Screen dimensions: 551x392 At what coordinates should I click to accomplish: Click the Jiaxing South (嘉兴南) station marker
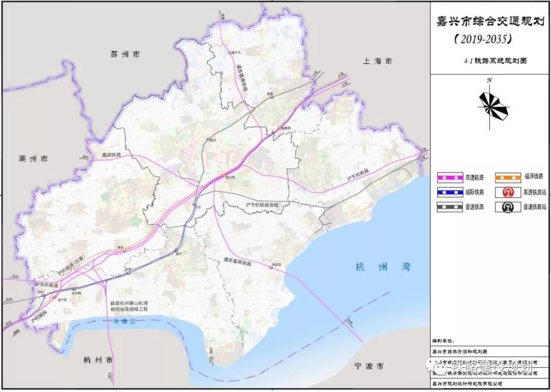(x=225, y=176)
